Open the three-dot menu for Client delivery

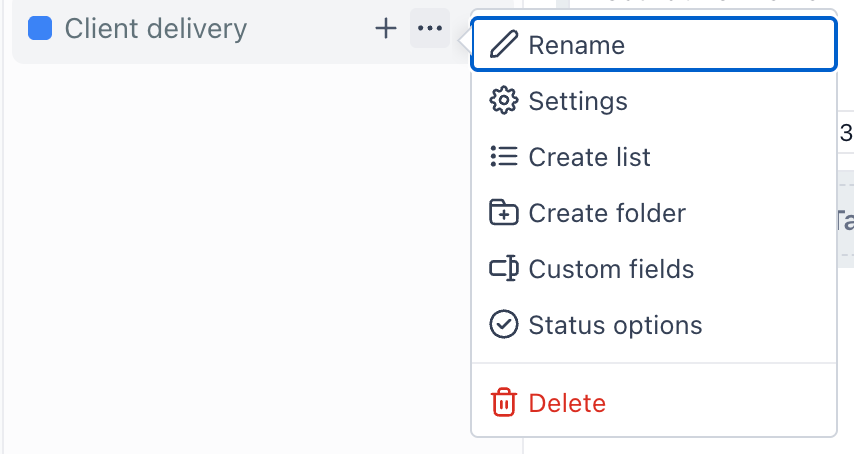[430, 28]
